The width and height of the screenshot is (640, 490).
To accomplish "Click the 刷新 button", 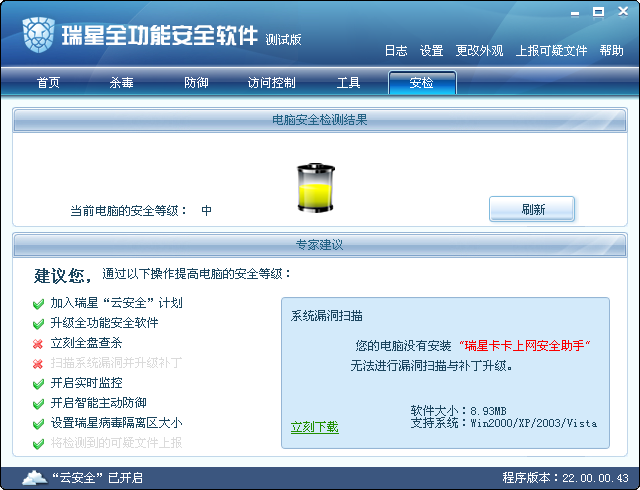I will click(532, 209).
